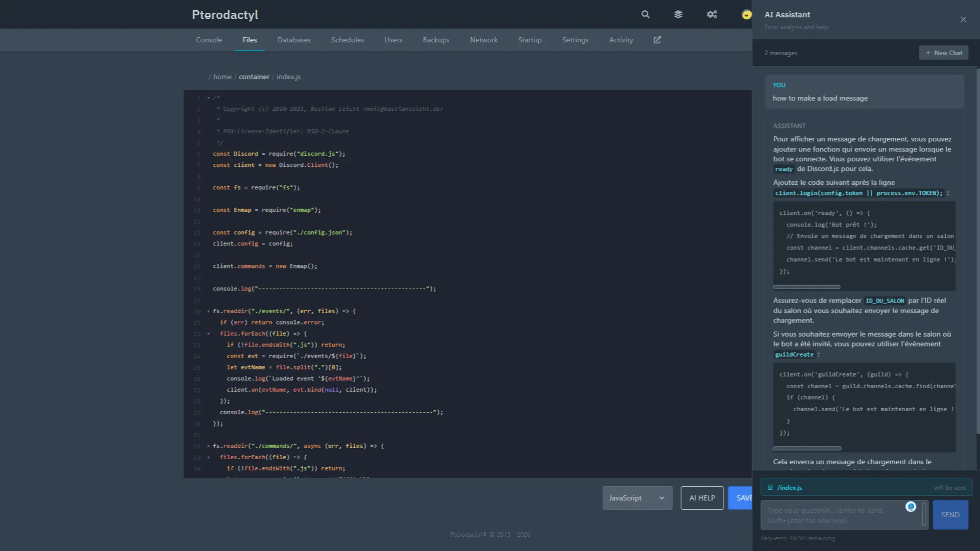Open the external link icon in navigation

[x=657, y=40]
